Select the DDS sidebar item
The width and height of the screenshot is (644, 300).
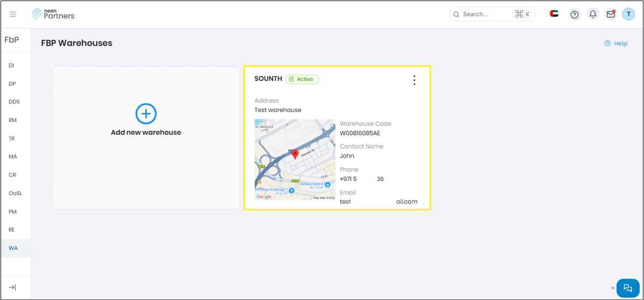pyautogui.click(x=14, y=102)
